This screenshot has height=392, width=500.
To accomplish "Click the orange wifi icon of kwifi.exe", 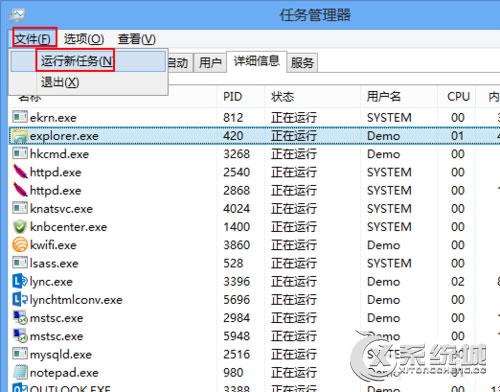I will 20,245.
